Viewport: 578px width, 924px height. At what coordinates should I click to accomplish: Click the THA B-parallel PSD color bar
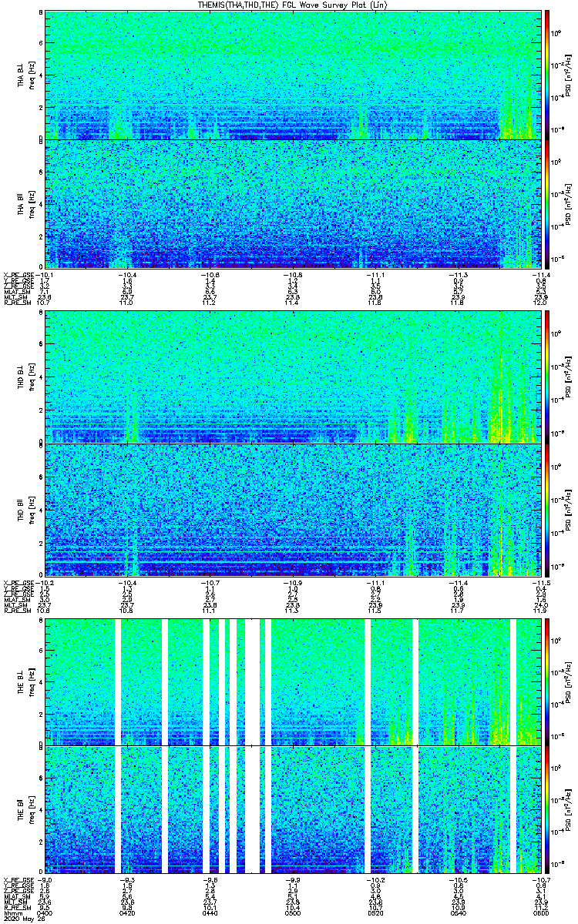pos(547,204)
